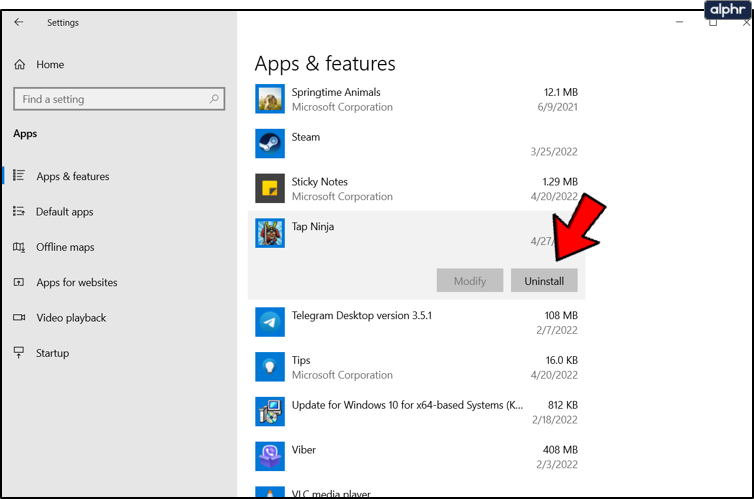Click the Tap Ninja app icon
Viewport: 754px width, 499px height.
pos(270,233)
